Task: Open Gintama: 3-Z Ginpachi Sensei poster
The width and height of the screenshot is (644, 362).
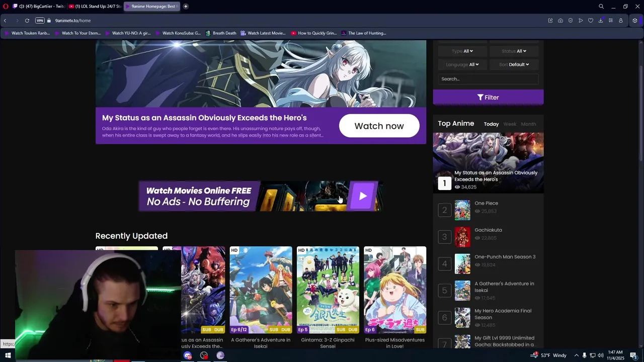Action: pos(328,290)
